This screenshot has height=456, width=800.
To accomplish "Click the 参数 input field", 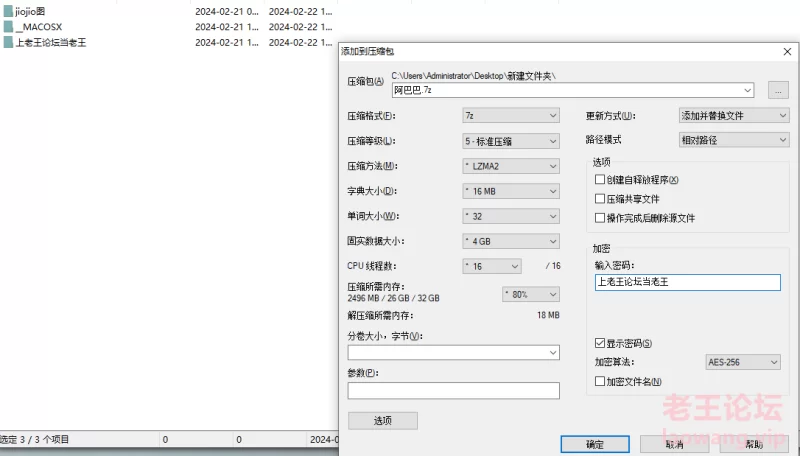I will tap(453, 391).
